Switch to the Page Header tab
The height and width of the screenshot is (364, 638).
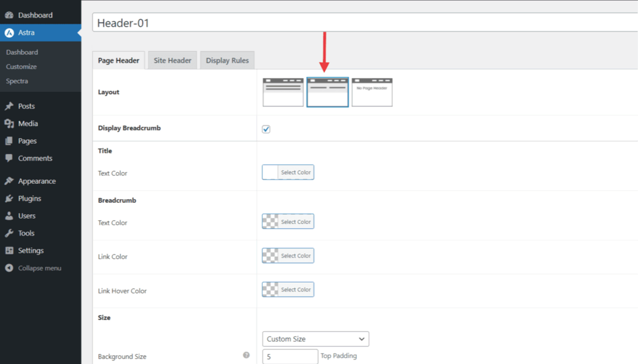(118, 60)
